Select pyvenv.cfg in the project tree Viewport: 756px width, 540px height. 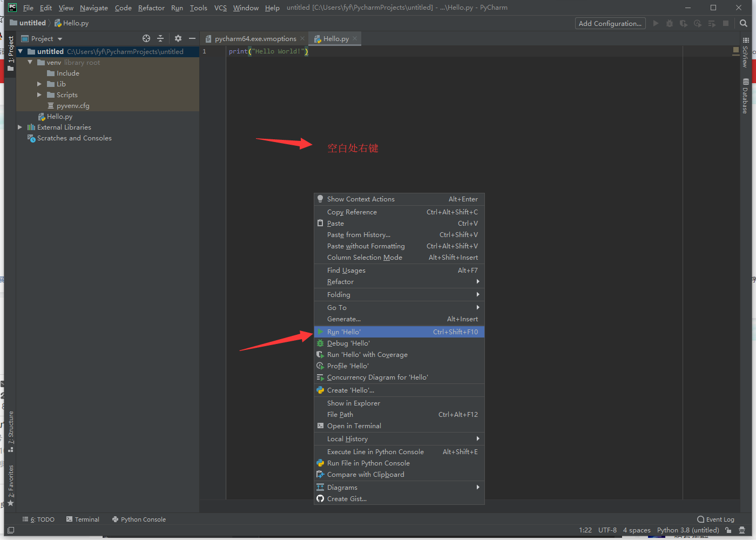coord(73,105)
